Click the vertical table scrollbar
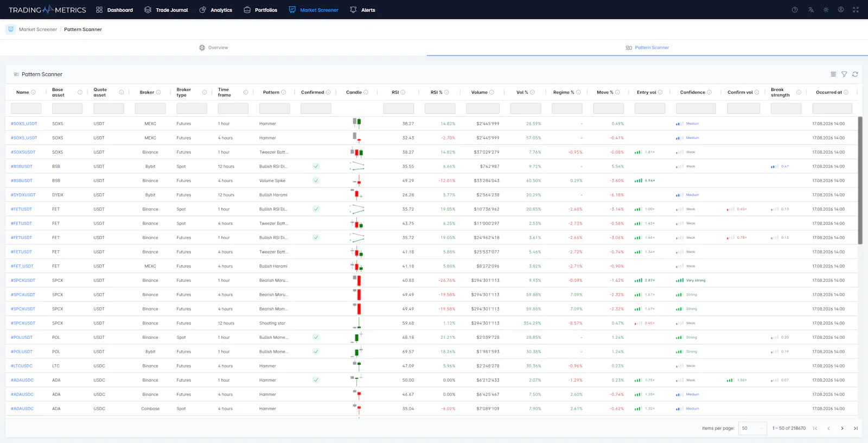This screenshot has width=868, height=443. 860,180
